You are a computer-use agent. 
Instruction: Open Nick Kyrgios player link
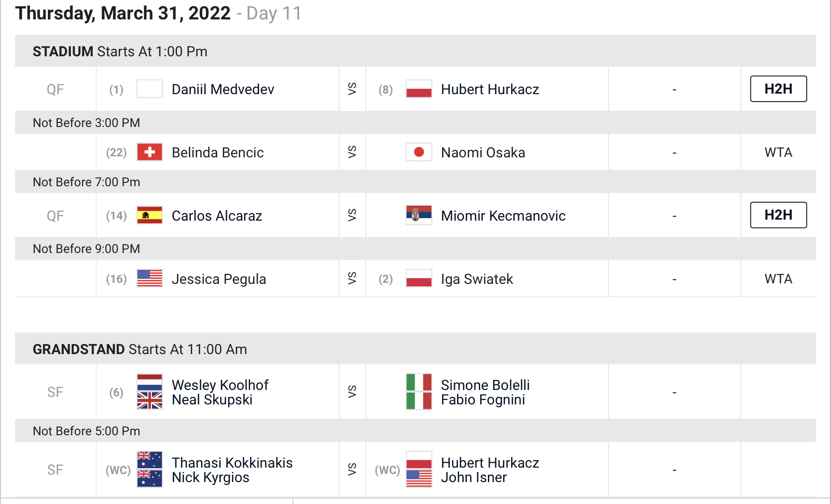pos(210,477)
